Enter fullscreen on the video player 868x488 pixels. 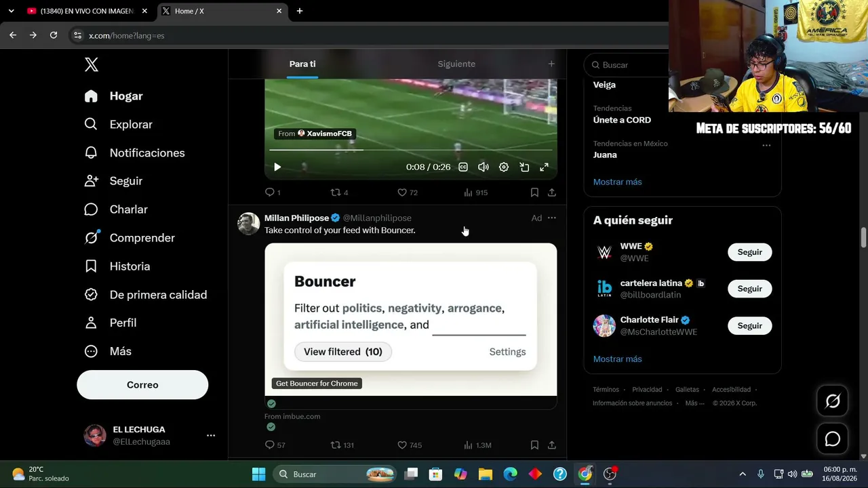[544, 167]
